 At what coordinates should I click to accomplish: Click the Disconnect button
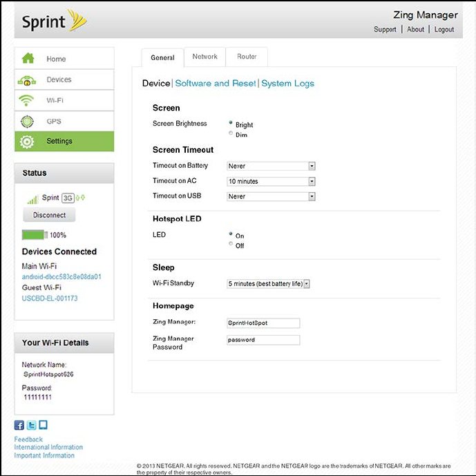(49, 215)
